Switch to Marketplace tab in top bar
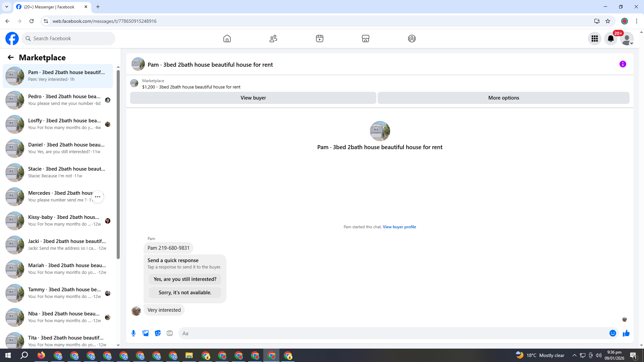 tap(365, 39)
